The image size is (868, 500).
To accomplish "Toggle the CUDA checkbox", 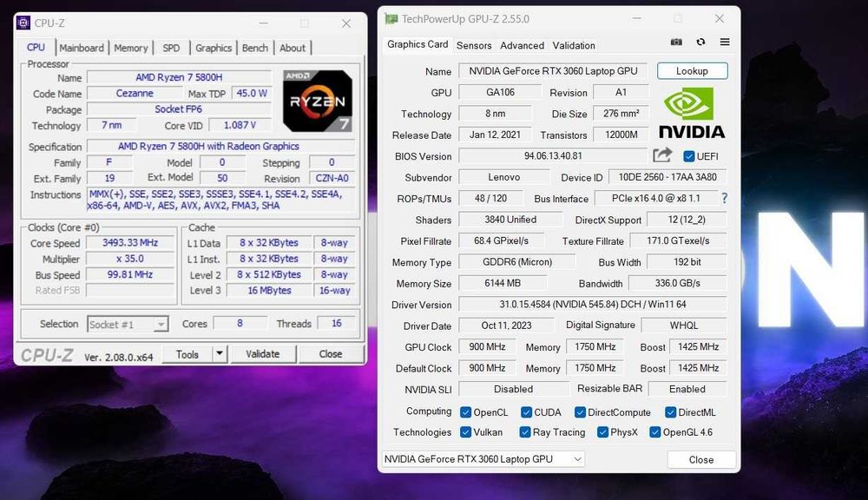I will pos(526,412).
